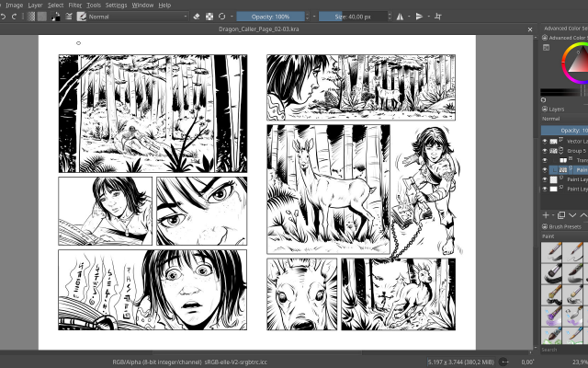Viewport: 588px width, 368px height.
Task: Click the brush presets Search field
Action: (564, 350)
